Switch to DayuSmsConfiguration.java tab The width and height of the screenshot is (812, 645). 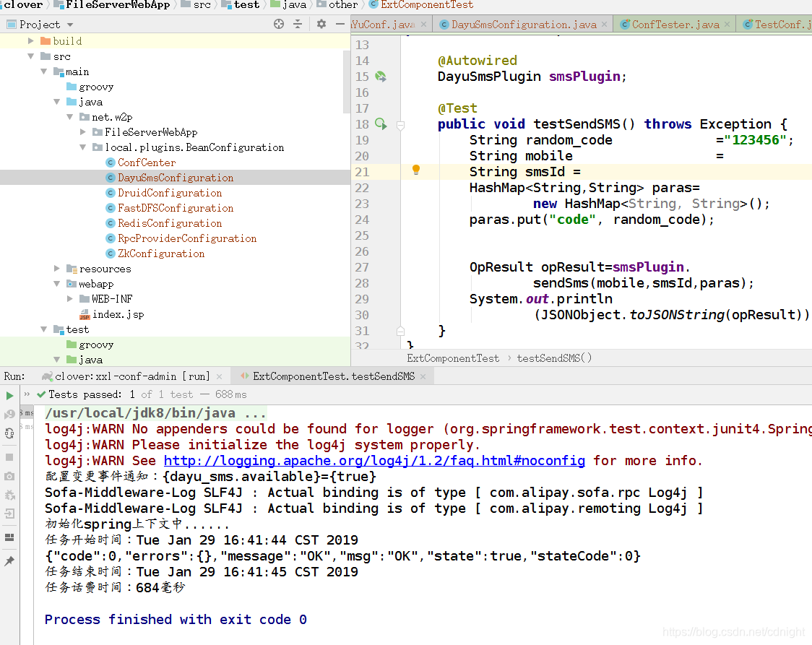tap(523, 25)
